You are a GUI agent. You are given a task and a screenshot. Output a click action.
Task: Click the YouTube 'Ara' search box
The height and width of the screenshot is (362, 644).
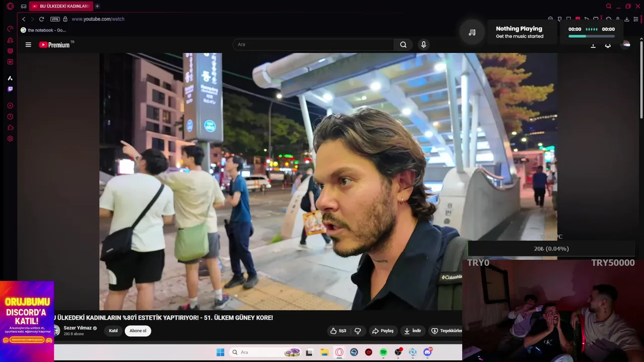click(313, 45)
